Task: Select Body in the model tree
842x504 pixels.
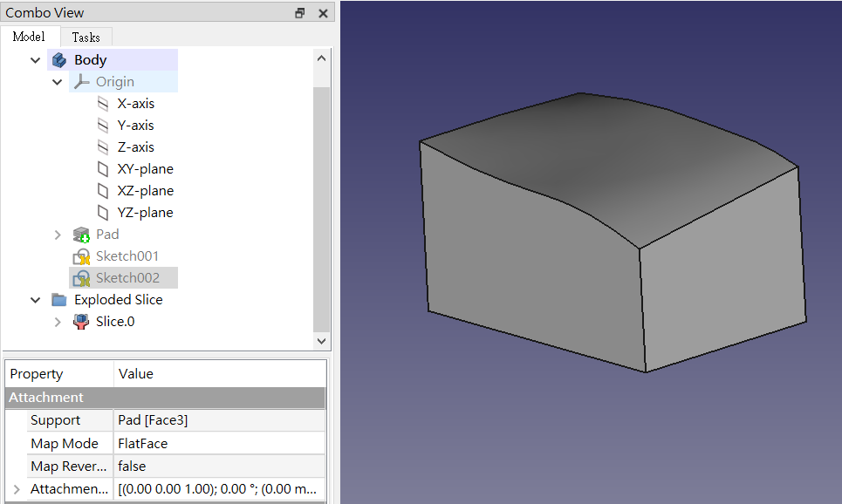Action: pos(90,60)
